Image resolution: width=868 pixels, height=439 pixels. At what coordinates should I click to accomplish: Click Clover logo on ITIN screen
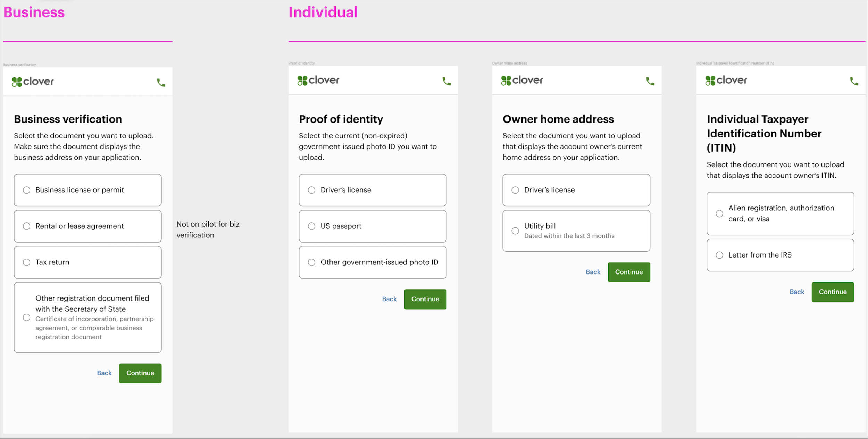pyautogui.click(x=726, y=81)
